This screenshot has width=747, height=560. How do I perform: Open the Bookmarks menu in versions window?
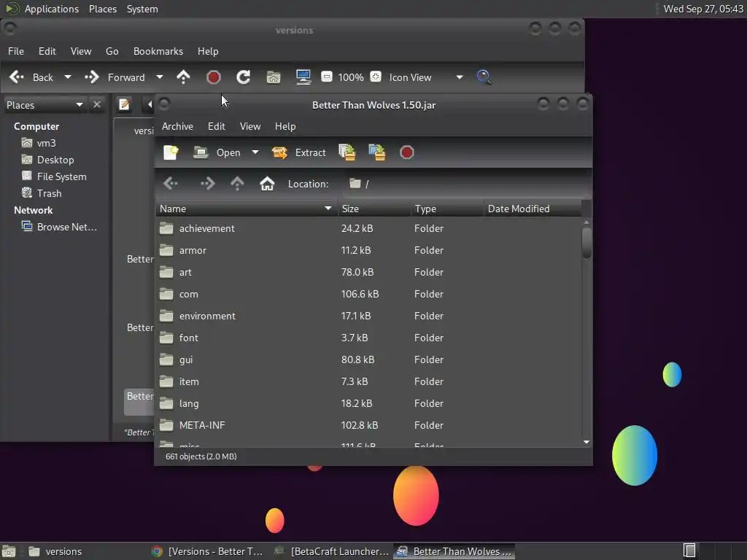tap(158, 51)
